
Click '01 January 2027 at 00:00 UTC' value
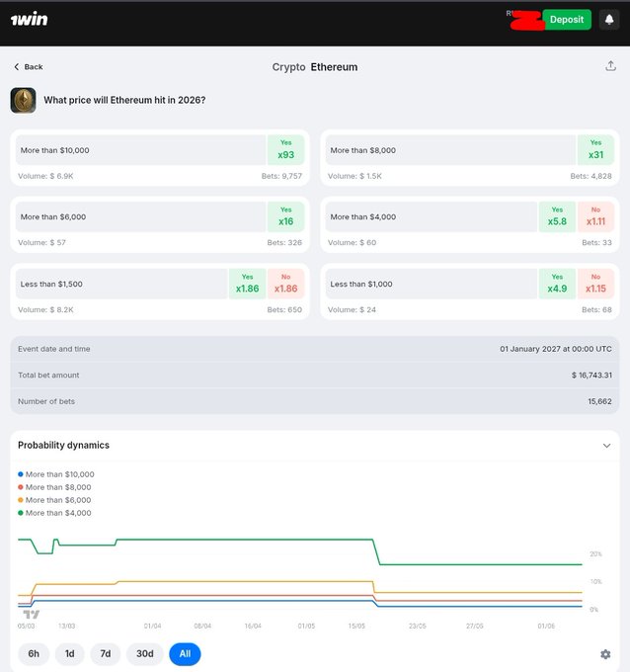pyautogui.click(x=556, y=349)
